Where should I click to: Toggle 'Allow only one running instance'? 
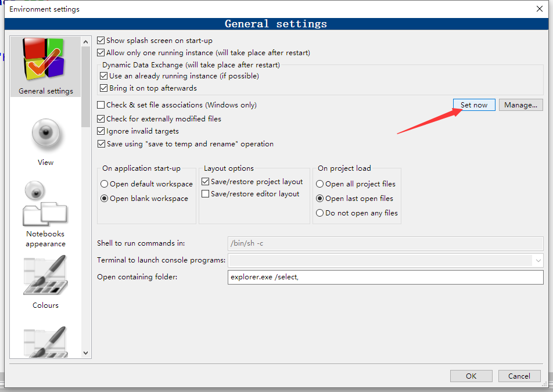(101, 52)
